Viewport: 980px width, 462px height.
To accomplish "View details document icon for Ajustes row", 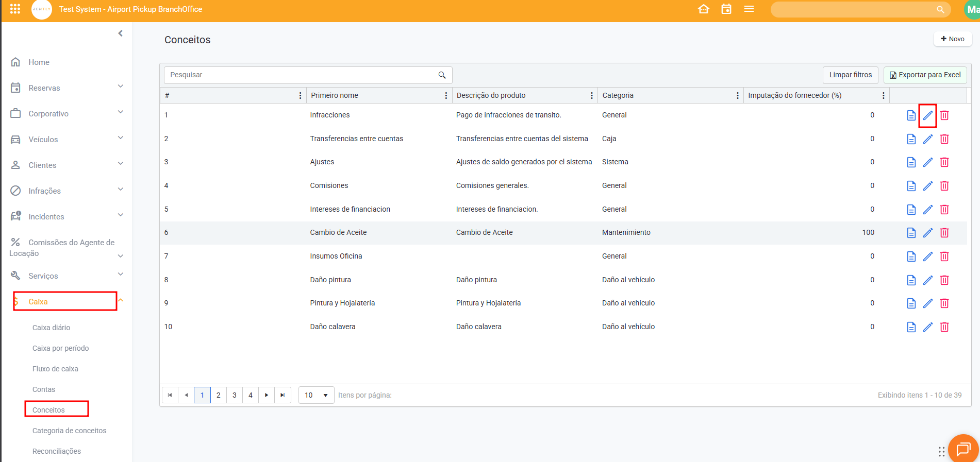I will pos(911,162).
